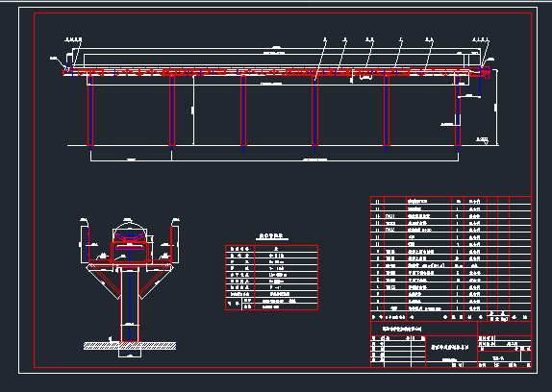
Task: Click the hatched ground strip in the cross-section view
Action: click(x=130, y=346)
